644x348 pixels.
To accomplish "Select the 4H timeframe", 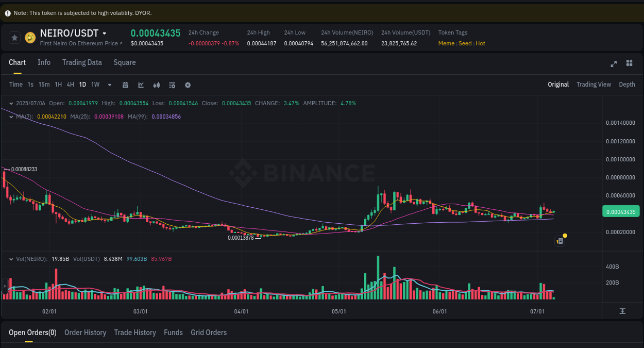I will [70, 85].
